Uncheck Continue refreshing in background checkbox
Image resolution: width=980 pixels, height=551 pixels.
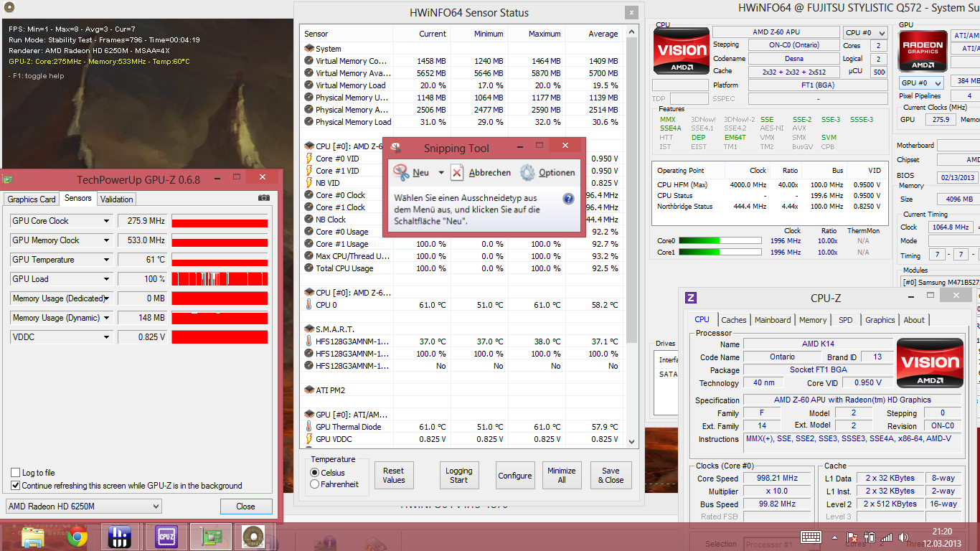[16, 486]
